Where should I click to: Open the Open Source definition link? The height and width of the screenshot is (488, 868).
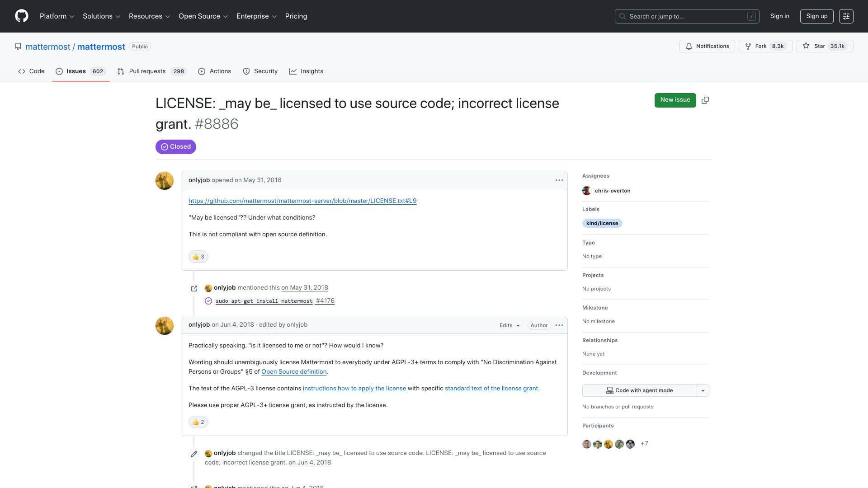294,372
